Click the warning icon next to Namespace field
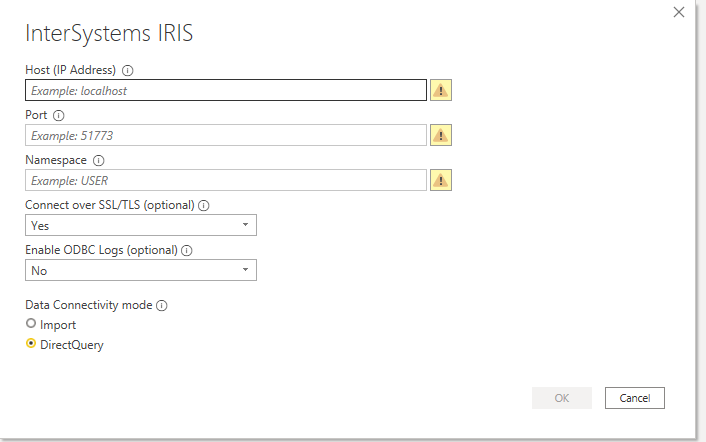The image size is (706, 442). pos(441,180)
